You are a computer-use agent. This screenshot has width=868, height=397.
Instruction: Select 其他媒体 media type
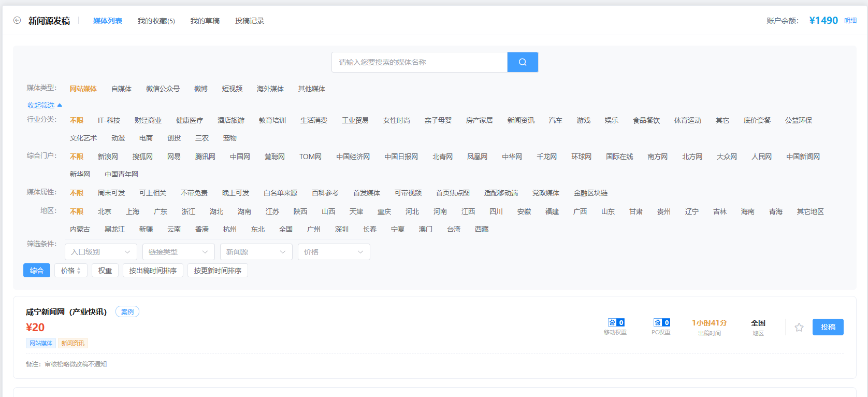(312, 89)
